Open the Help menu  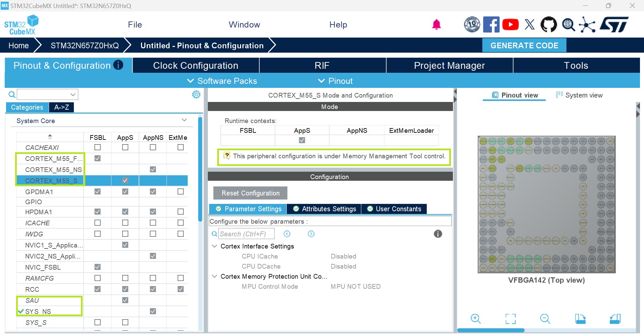click(338, 24)
